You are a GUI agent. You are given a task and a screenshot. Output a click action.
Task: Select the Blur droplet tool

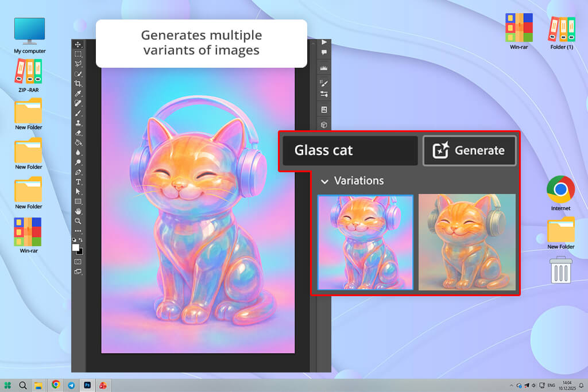pos(78,153)
